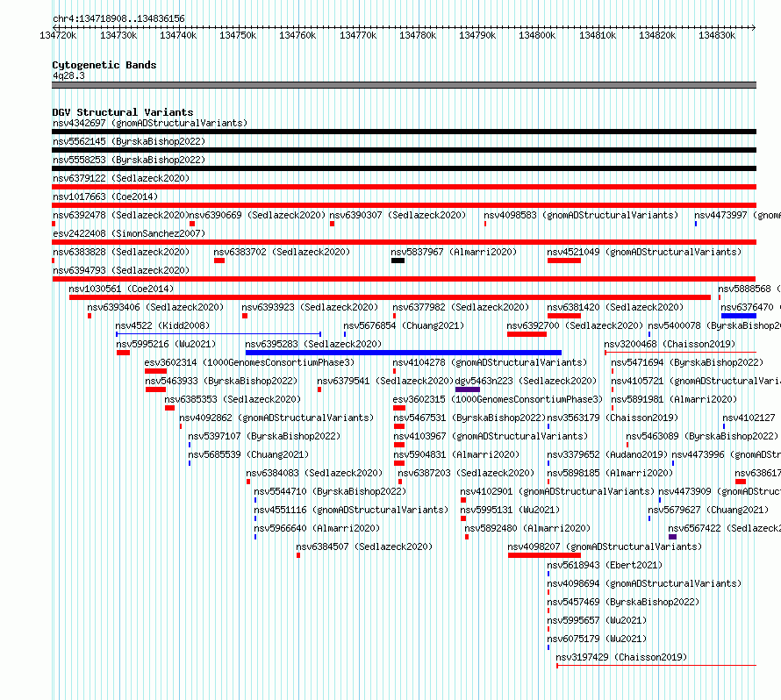
Task: Select nsv5966640 Almarri2020 label
Action: (318, 528)
